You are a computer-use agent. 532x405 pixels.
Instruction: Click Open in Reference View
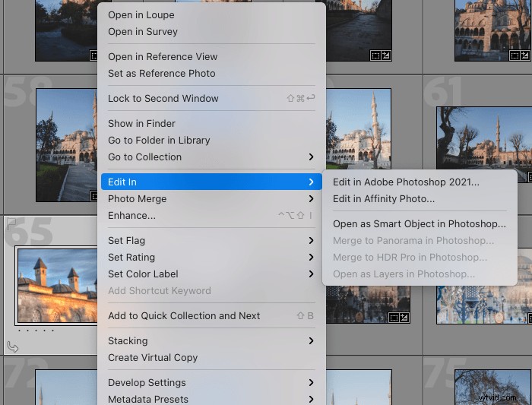(211, 57)
